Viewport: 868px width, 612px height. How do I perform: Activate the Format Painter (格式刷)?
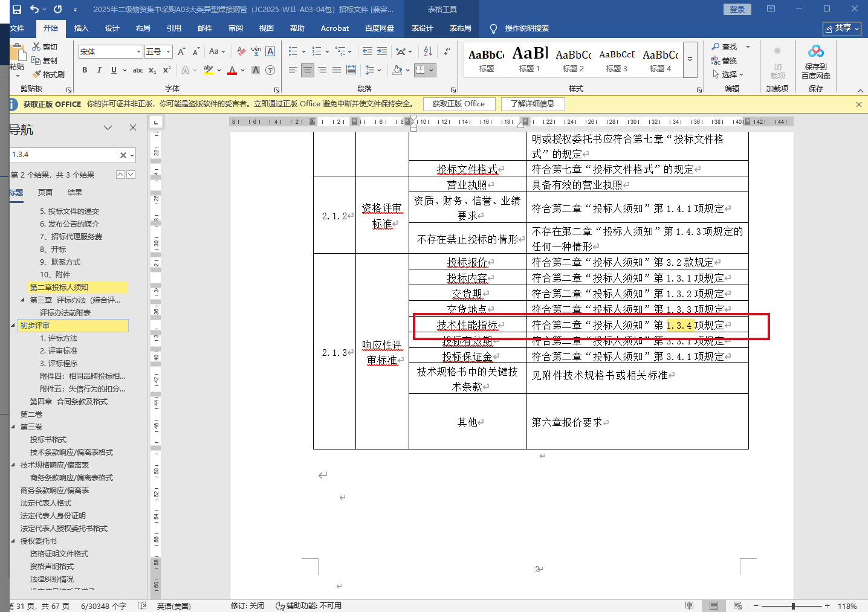pyautogui.click(x=48, y=74)
